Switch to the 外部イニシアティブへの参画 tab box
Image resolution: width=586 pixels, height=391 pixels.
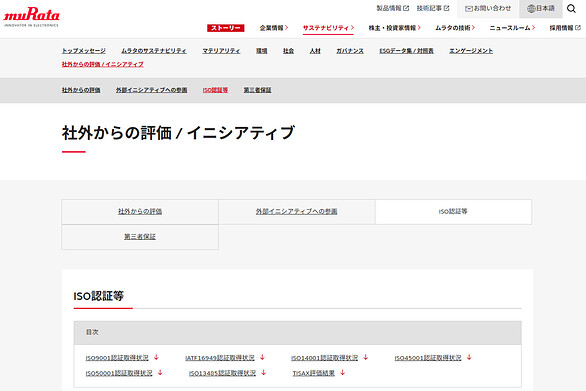tap(297, 212)
